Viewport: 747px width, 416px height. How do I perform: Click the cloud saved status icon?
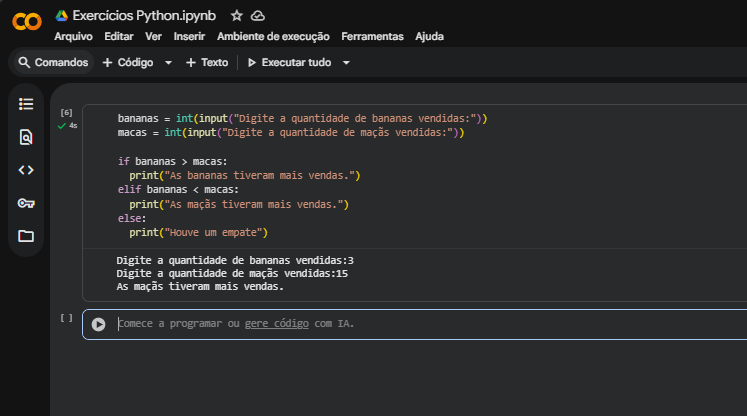pyautogui.click(x=258, y=16)
